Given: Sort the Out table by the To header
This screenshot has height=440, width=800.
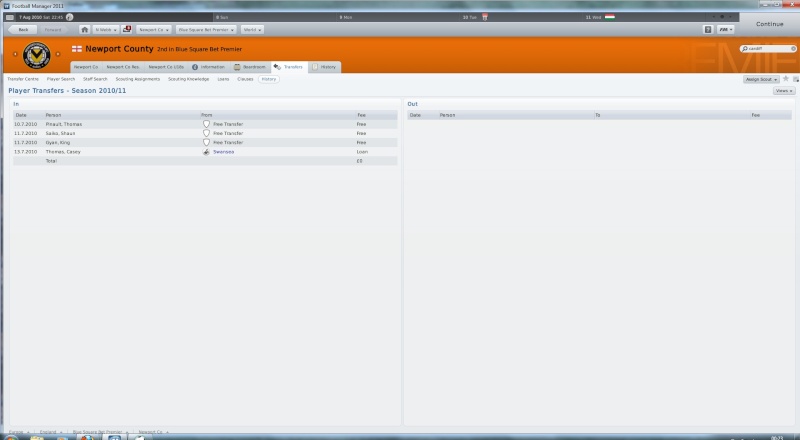Looking at the screenshot, I should pyautogui.click(x=597, y=115).
